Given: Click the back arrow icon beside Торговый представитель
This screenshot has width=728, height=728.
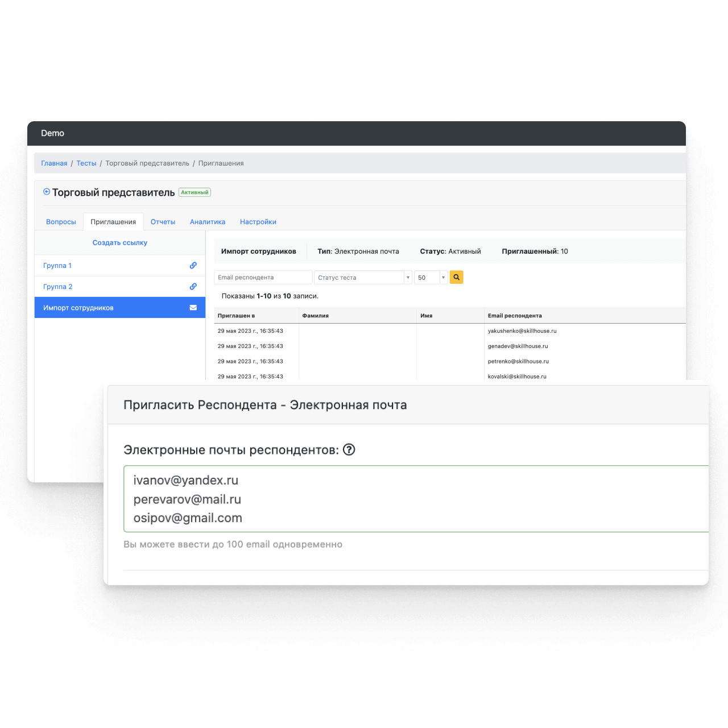Looking at the screenshot, I should [47, 192].
